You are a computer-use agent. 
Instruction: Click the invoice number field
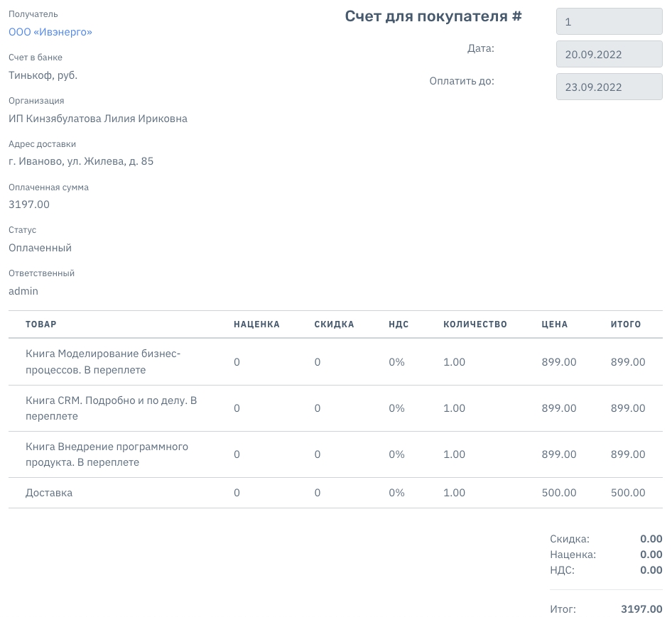pyautogui.click(x=609, y=21)
